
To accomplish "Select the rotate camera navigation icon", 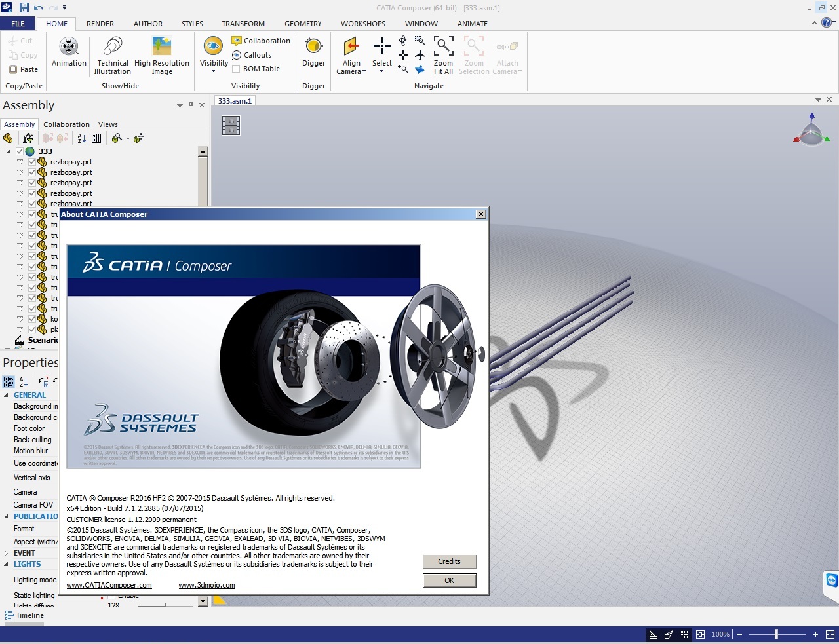I will pyautogui.click(x=403, y=41).
